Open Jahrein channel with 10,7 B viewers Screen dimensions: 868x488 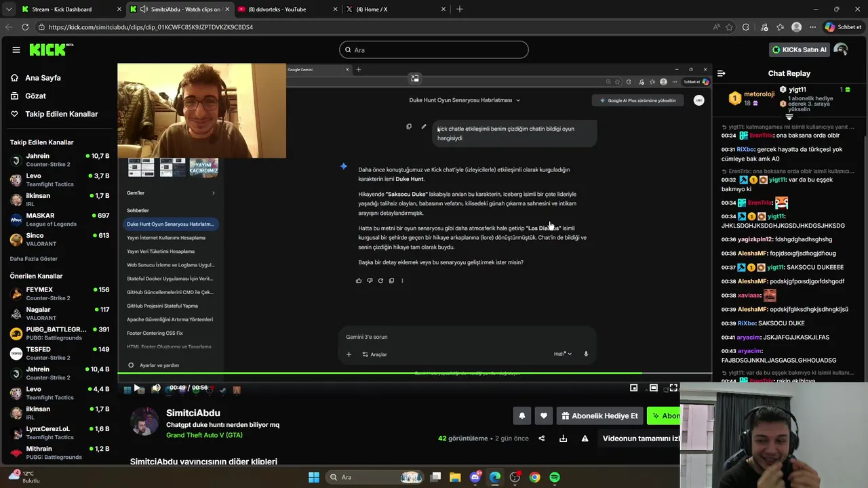[58, 160]
